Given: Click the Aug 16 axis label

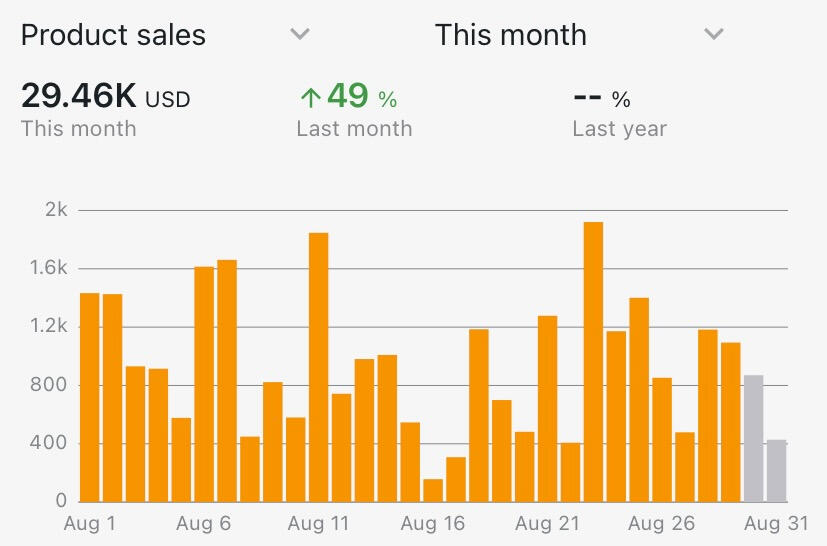Looking at the screenshot, I should click(433, 523).
